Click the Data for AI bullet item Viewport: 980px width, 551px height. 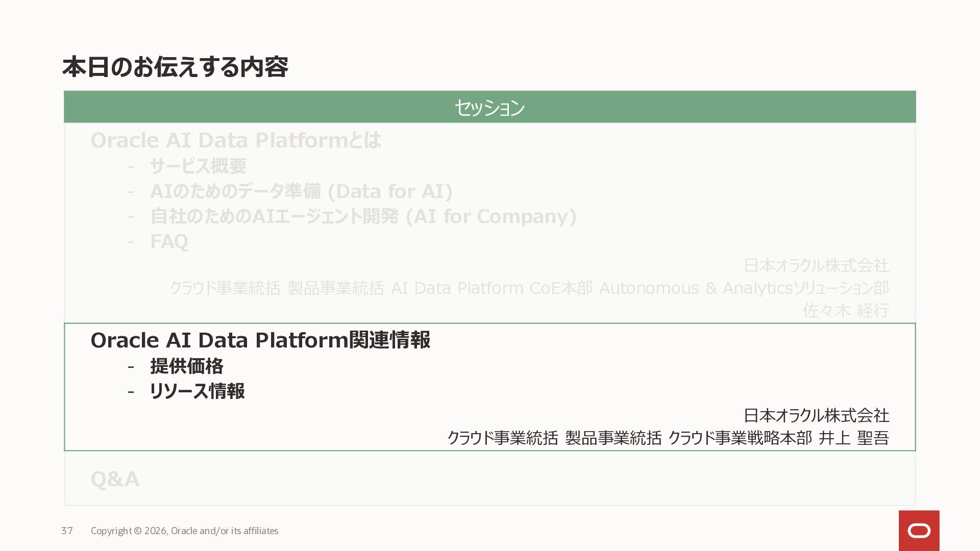tap(301, 191)
